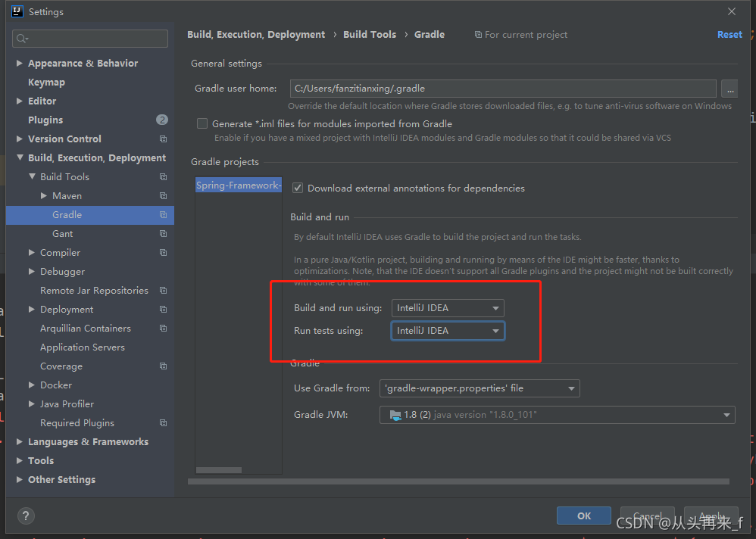756x539 pixels.
Task: Click the search magnifier icon in Settings
Action: tap(22, 39)
